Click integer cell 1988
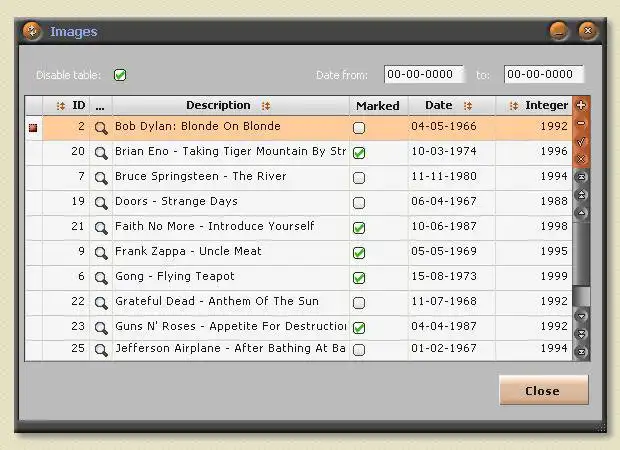This screenshot has height=450, width=620. (x=533, y=203)
